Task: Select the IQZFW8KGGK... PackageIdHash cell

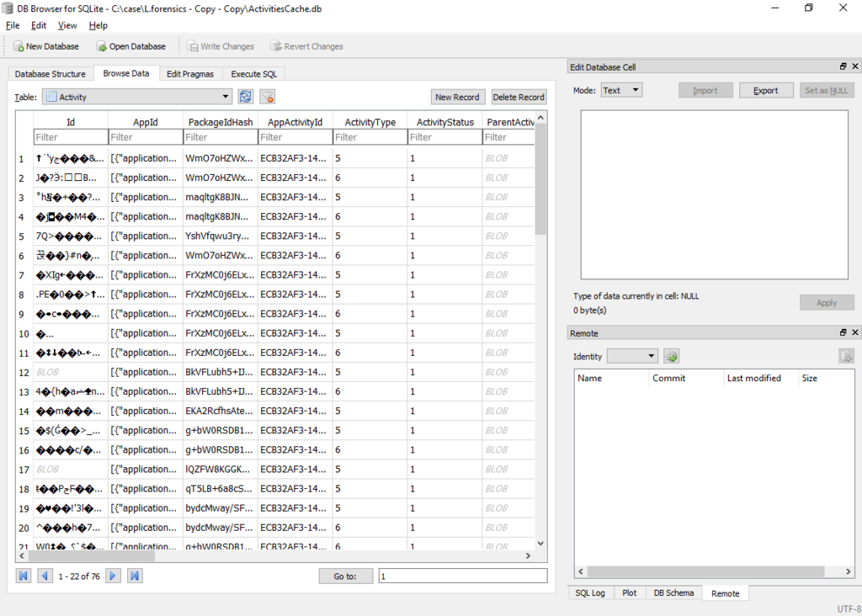Action: click(221, 470)
